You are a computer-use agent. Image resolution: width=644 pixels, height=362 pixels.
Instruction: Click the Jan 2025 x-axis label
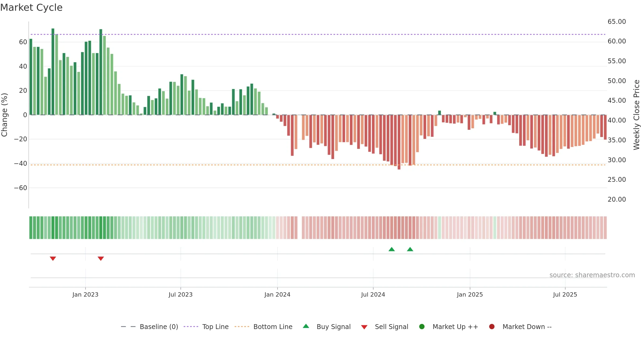click(x=470, y=294)
